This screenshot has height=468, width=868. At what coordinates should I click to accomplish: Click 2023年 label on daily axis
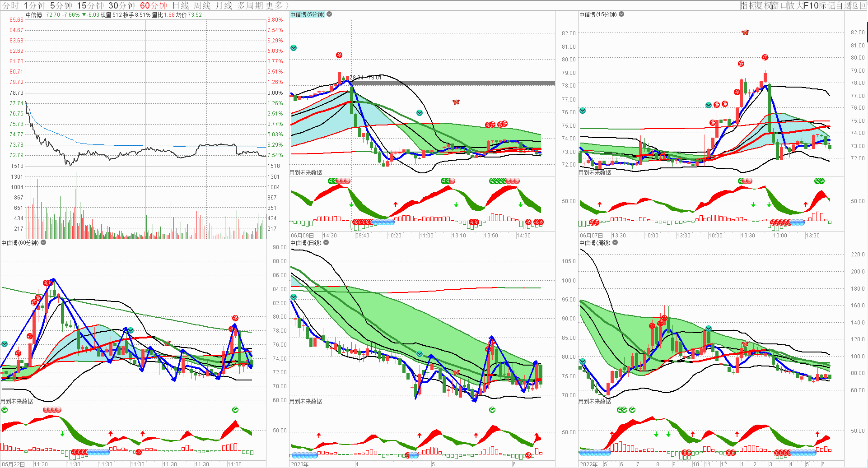[x=300, y=464]
